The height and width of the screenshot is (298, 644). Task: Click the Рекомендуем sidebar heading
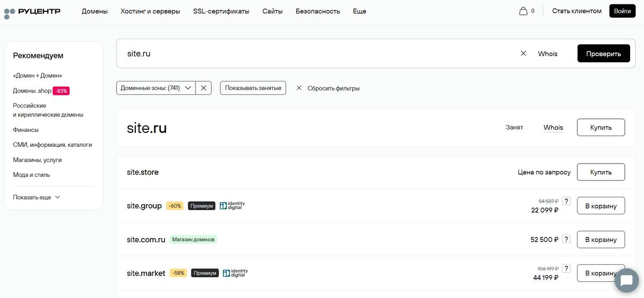pos(38,55)
